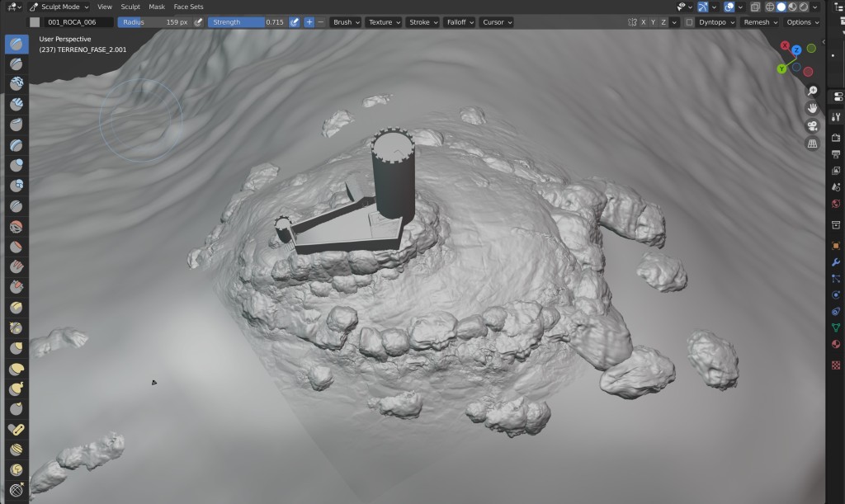The width and height of the screenshot is (845, 504).
Task: Toggle radius pressure sensitivity
Action: pyautogui.click(x=198, y=22)
